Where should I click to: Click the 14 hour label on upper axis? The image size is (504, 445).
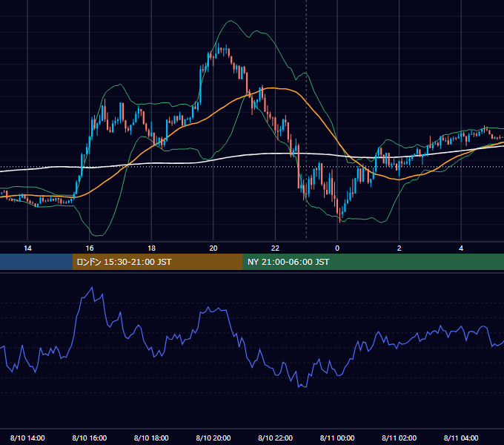tap(27, 248)
